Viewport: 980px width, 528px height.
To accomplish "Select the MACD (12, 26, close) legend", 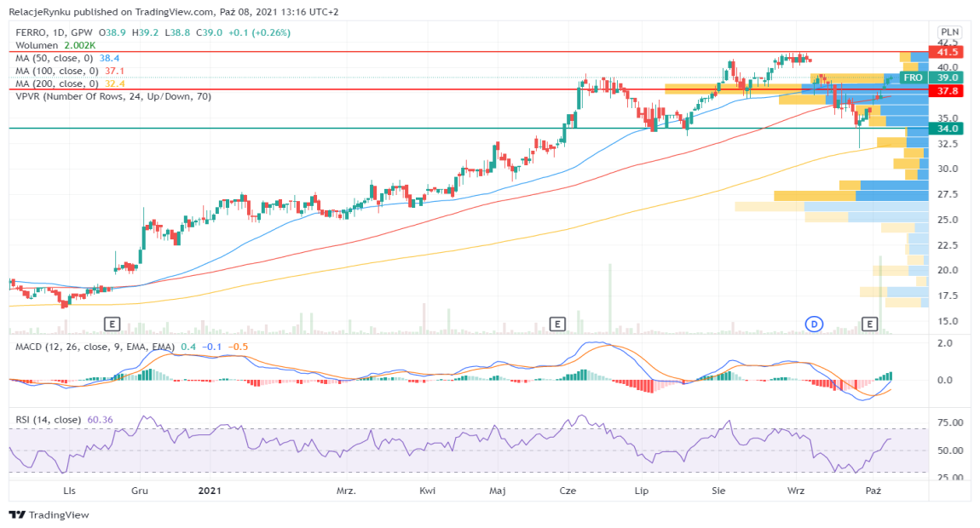I will click(x=95, y=347).
